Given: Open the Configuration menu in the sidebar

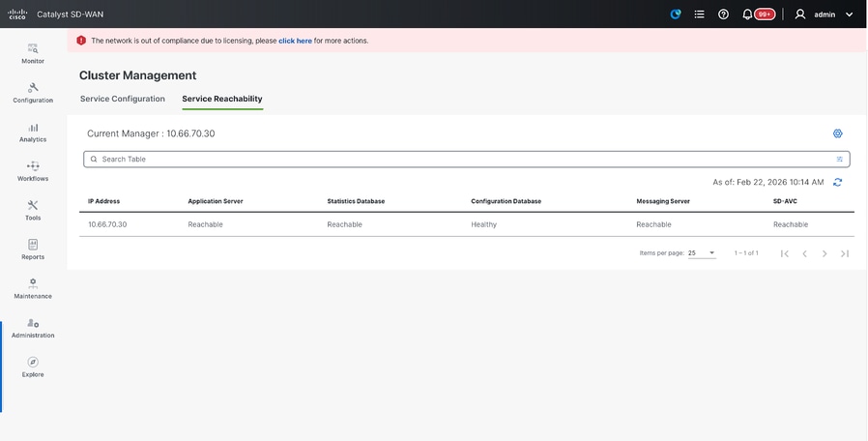Looking at the screenshot, I should click(33, 92).
